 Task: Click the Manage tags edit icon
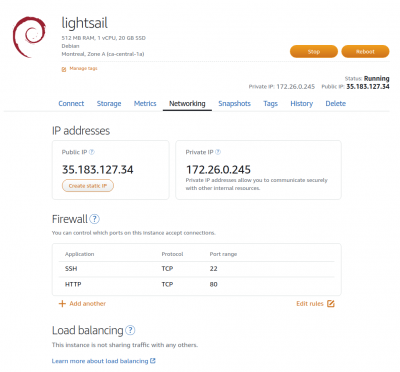click(x=64, y=69)
